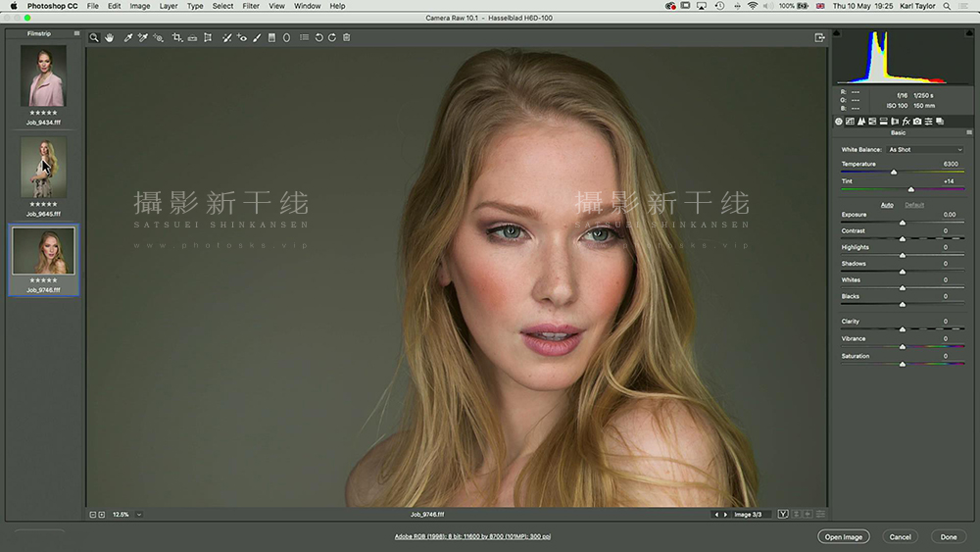
Task: Open the Select menu
Action: tap(222, 6)
